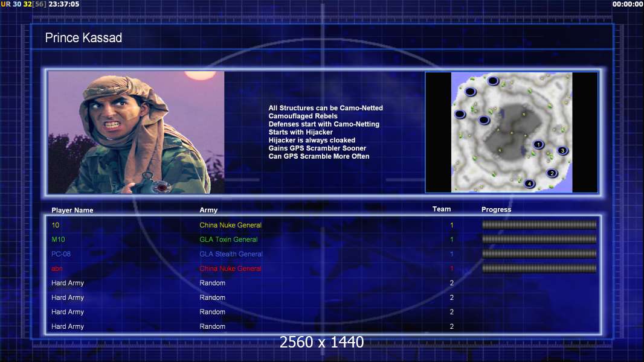This screenshot has height=362, width=644.
Task: Click the "Team" column header
Action: pyautogui.click(x=442, y=209)
